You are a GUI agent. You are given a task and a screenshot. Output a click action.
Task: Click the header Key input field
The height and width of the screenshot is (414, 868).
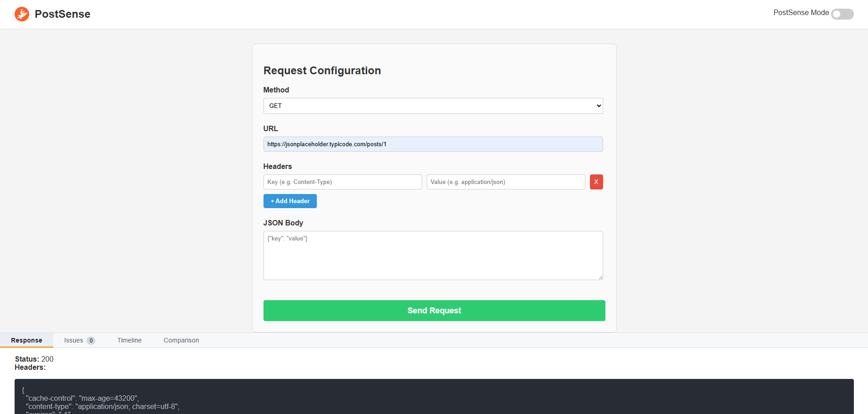(342, 182)
